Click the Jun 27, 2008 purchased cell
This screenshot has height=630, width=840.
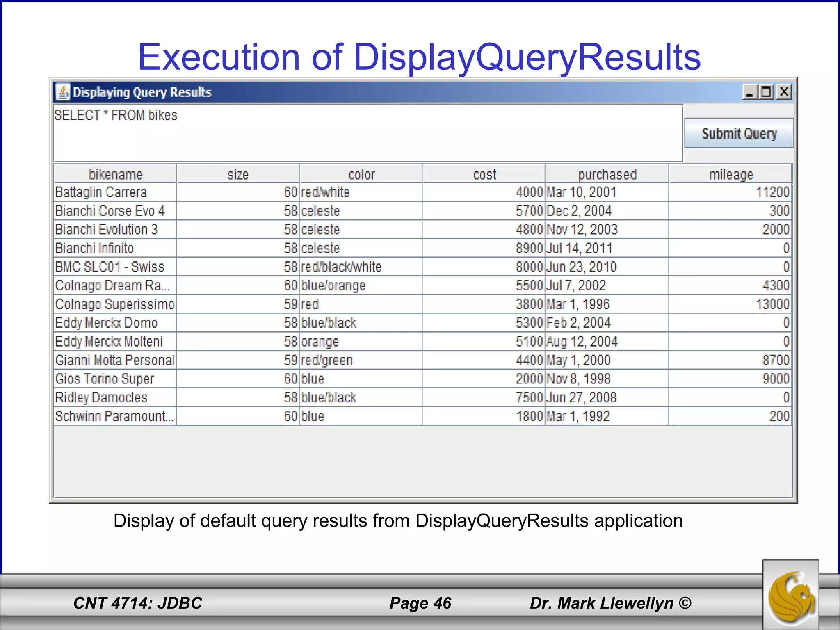(607, 397)
